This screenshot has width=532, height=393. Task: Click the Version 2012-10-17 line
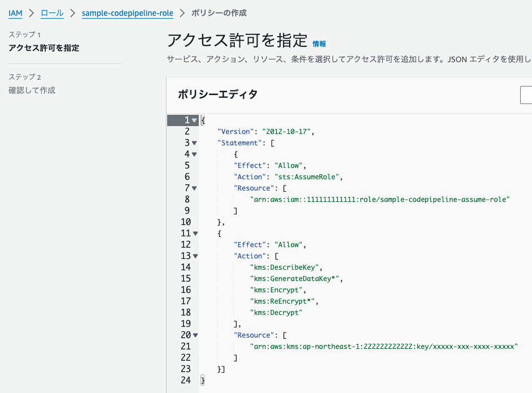[265, 132]
